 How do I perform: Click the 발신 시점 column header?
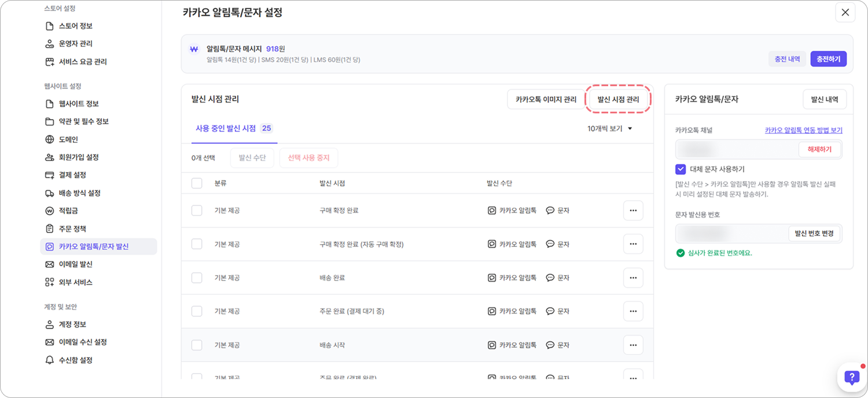(332, 183)
